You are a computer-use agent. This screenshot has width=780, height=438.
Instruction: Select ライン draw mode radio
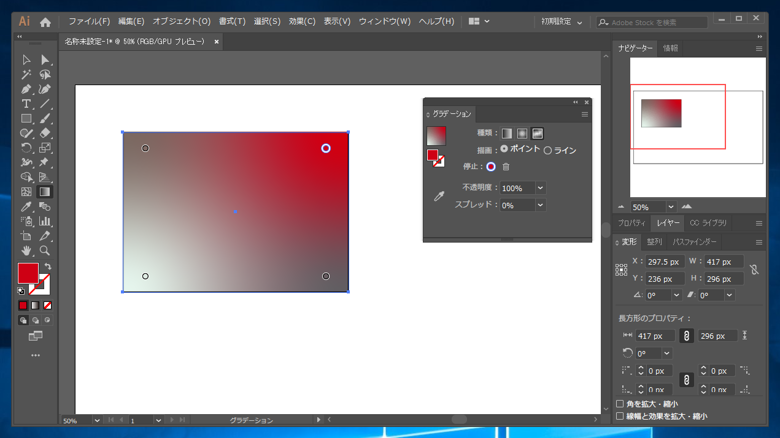(548, 150)
